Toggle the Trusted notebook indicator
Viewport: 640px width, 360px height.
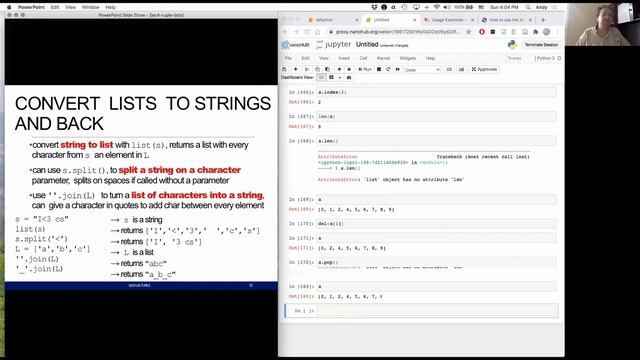[x=514, y=58]
